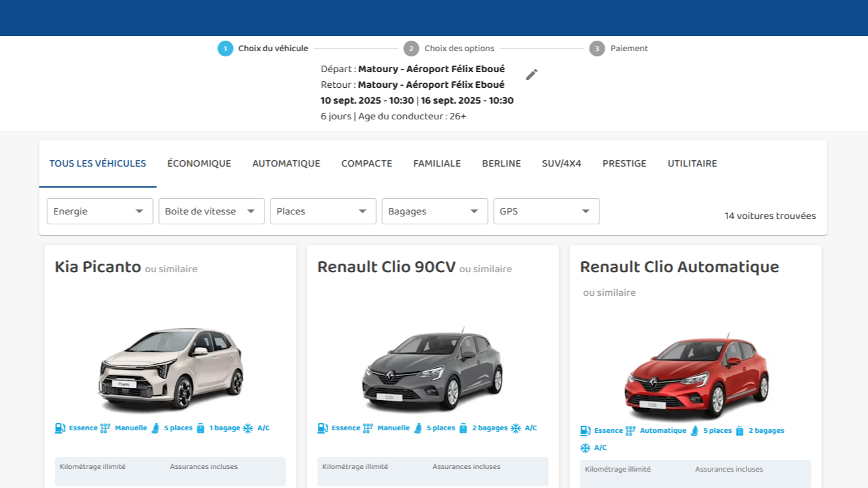Click 'Kilométrage illimité' on Kia Picanto card
The width and height of the screenshot is (868, 488).
93,467
